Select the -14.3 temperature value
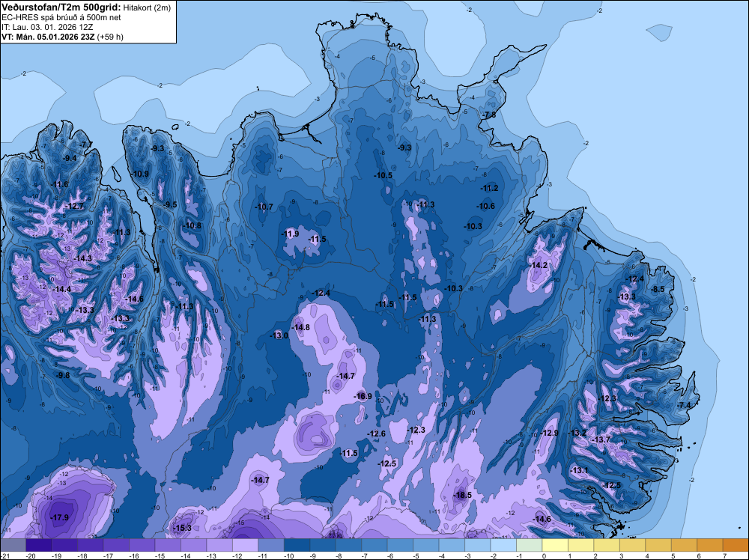The height and width of the screenshot is (560, 749). coord(82,258)
